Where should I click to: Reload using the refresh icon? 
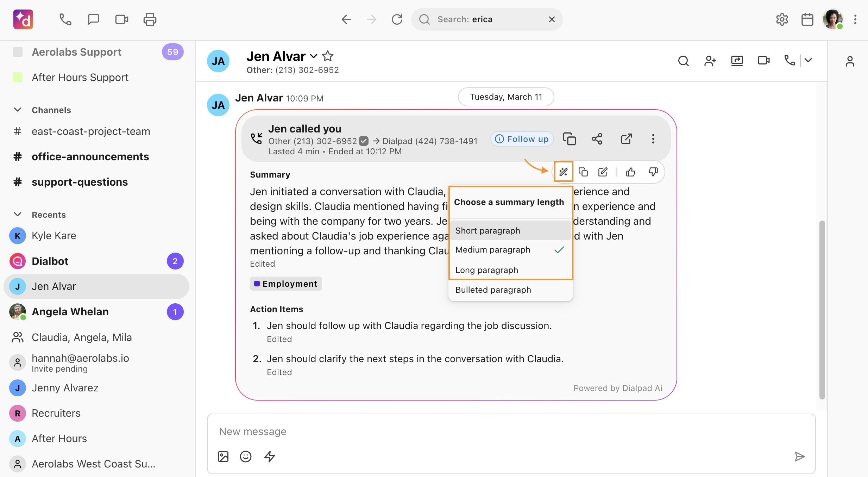[x=397, y=19]
